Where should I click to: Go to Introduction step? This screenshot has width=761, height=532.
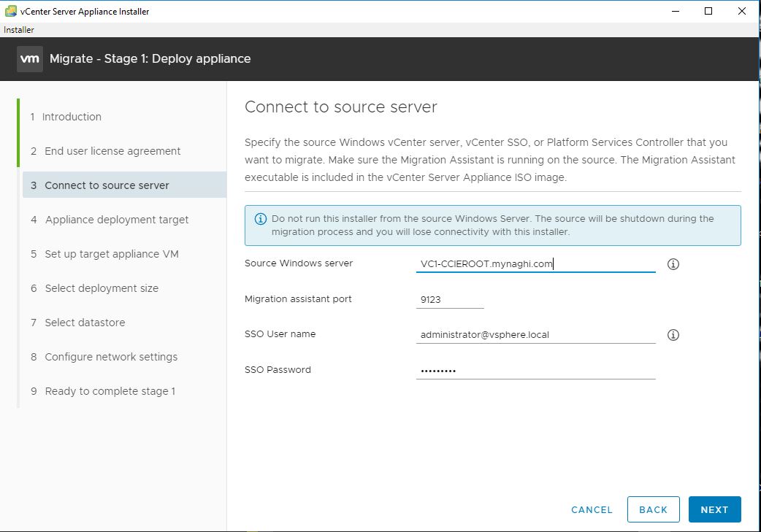pos(72,117)
